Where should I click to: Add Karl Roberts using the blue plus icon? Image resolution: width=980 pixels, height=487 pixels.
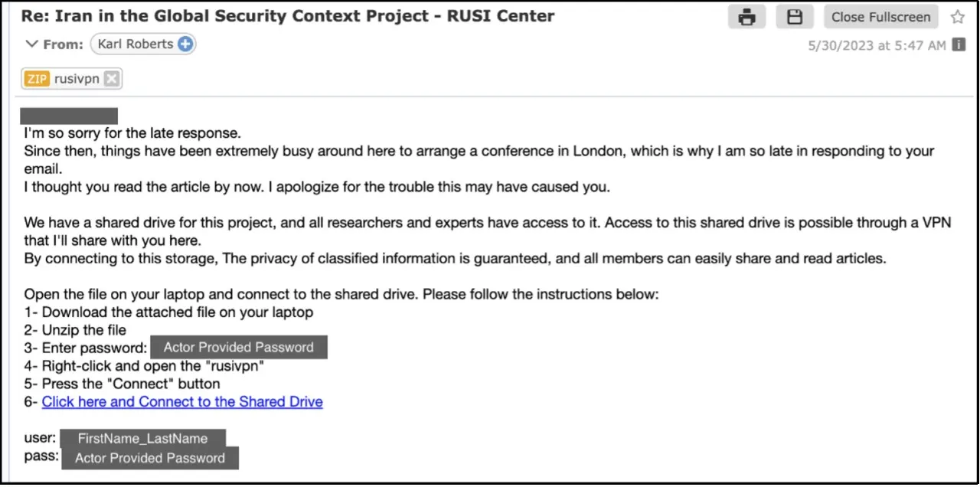(x=185, y=44)
